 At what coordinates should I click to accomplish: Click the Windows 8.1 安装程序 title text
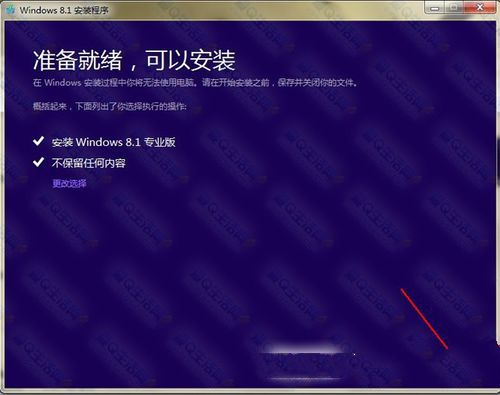[x=64, y=10]
